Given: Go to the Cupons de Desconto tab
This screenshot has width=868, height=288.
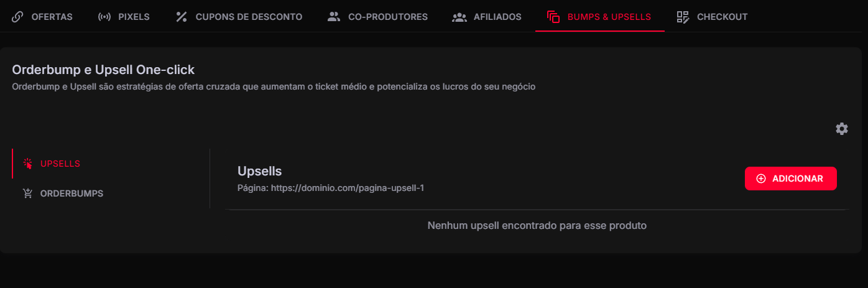Looking at the screenshot, I should (x=249, y=17).
